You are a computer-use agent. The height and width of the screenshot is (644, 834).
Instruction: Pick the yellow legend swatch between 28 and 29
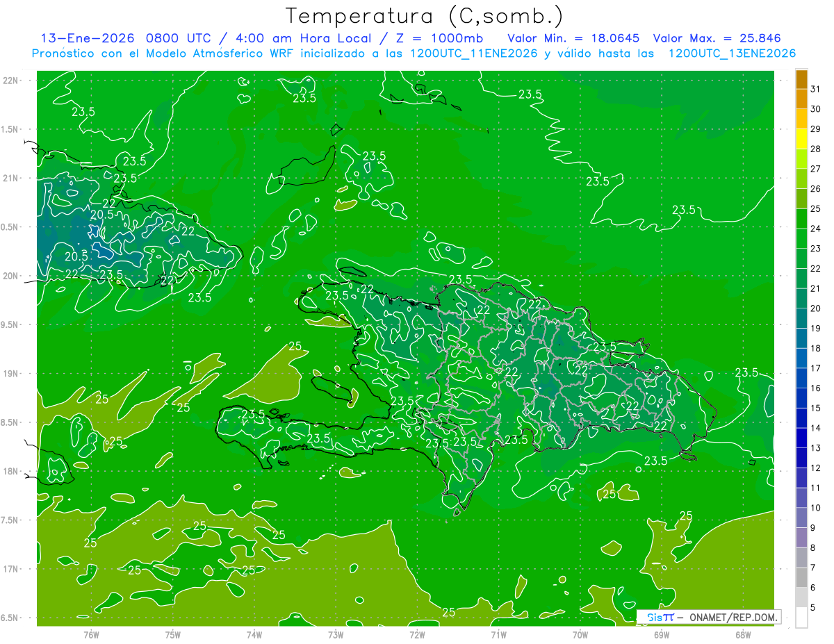pos(801,140)
